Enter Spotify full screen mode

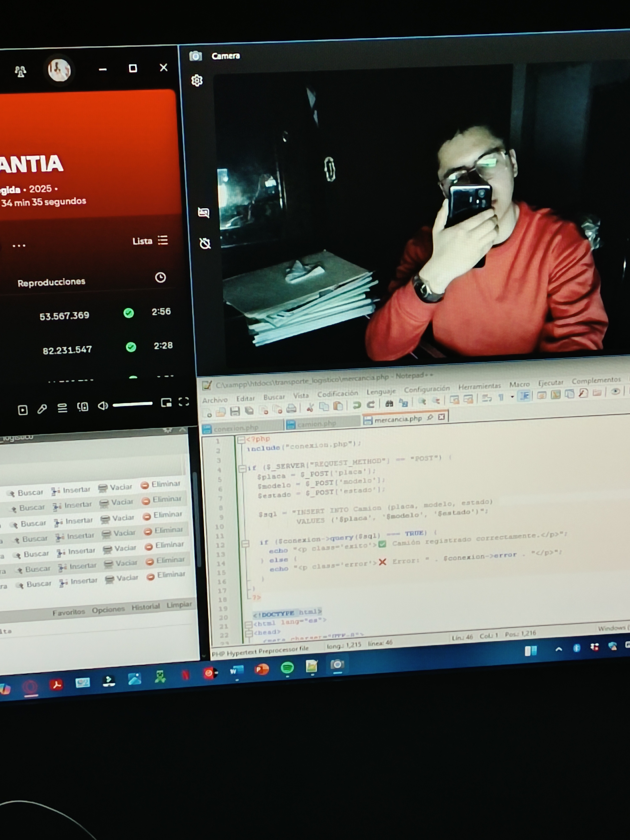[184, 402]
